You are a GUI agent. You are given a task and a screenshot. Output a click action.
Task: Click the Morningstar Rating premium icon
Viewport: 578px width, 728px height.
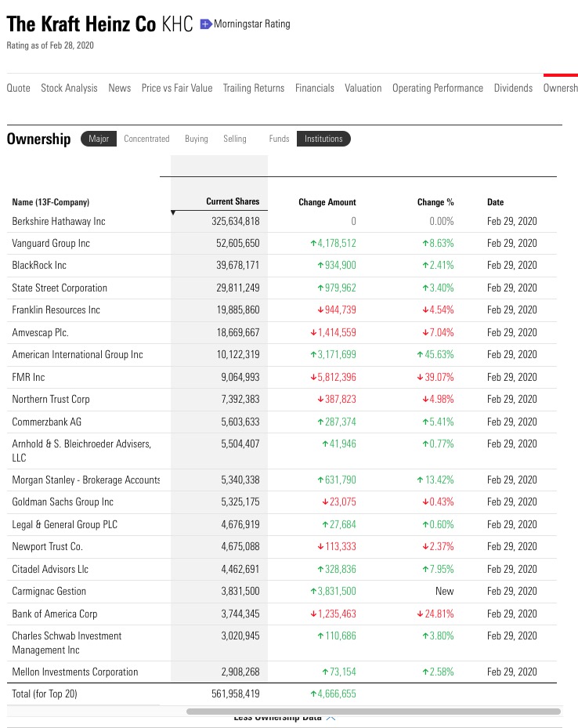point(204,24)
